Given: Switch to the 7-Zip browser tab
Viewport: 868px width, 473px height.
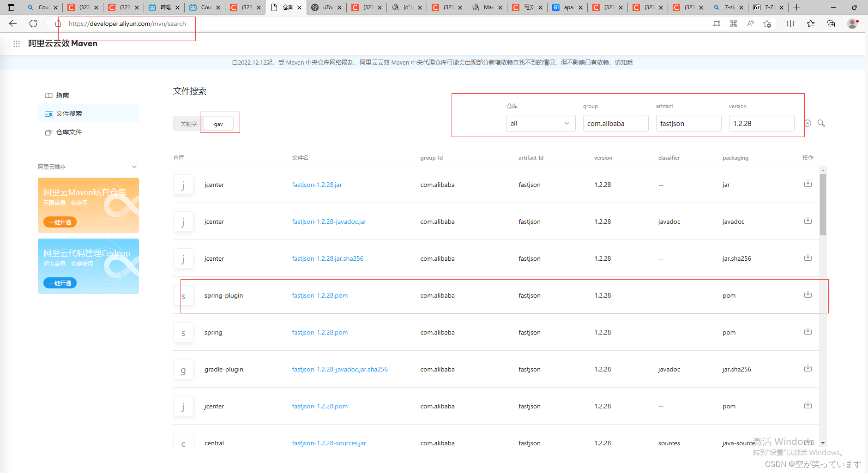Looking at the screenshot, I should pos(769,7).
